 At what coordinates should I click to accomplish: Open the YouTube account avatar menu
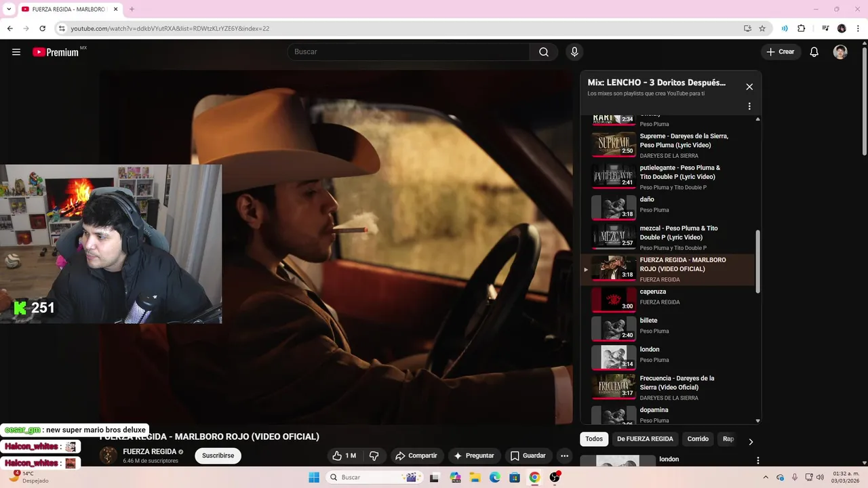pyautogui.click(x=840, y=52)
